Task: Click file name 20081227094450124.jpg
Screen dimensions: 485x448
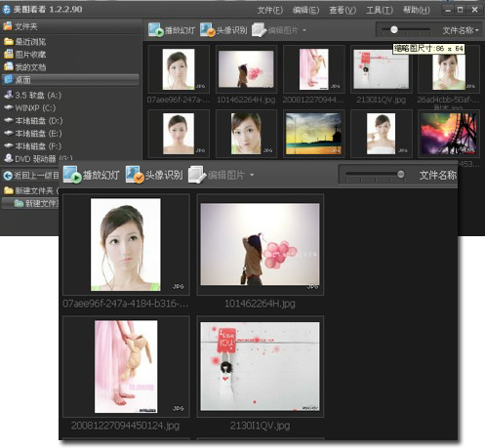Action: pyautogui.click(x=126, y=426)
